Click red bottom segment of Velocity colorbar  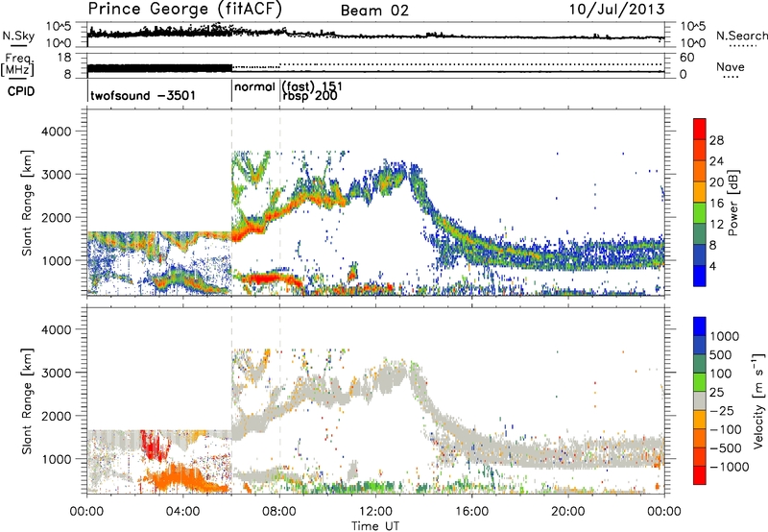700,475
